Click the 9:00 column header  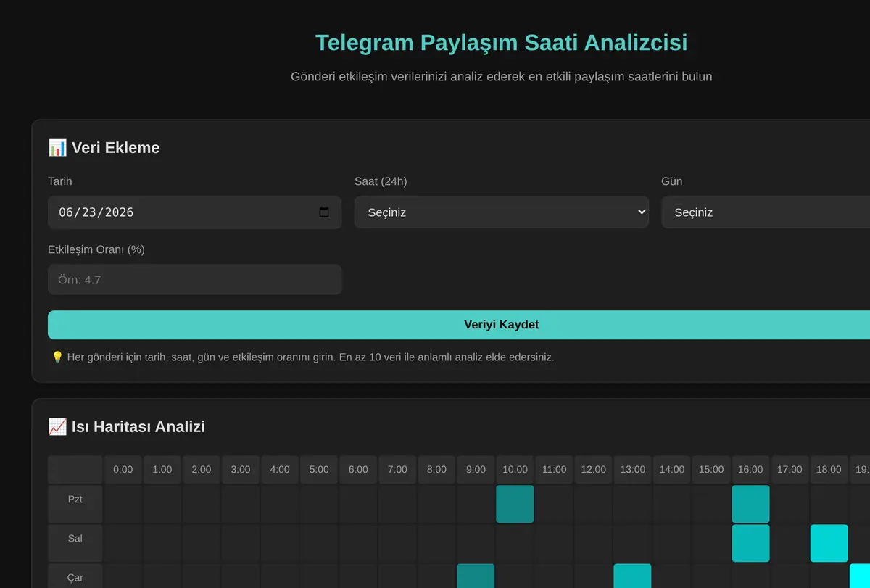click(x=476, y=470)
